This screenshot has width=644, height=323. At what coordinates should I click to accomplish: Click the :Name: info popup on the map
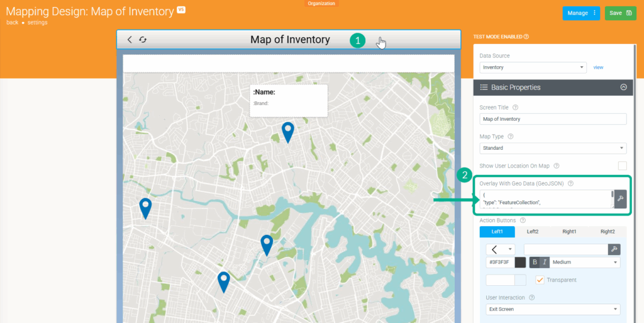pyautogui.click(x=288, y=101)
